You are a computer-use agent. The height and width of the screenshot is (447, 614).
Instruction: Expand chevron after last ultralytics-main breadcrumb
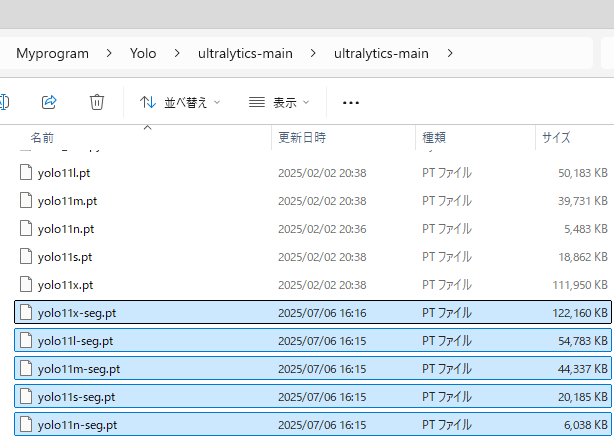(450, 53)
